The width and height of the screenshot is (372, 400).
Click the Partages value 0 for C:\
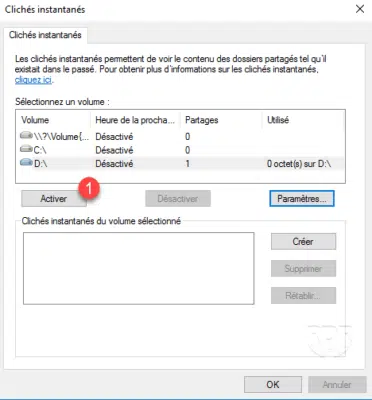188,150
